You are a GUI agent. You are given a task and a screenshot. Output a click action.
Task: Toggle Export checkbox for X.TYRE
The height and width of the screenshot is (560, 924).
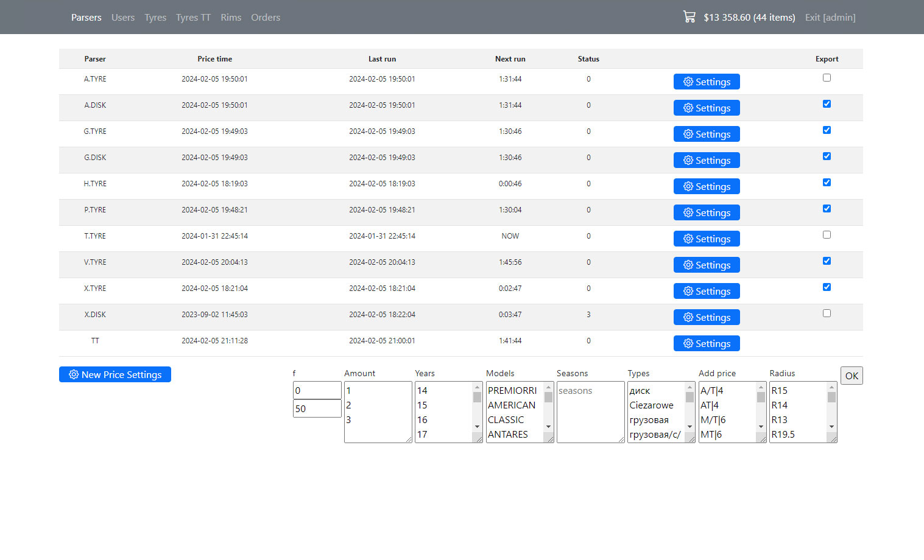click(827, 287)
